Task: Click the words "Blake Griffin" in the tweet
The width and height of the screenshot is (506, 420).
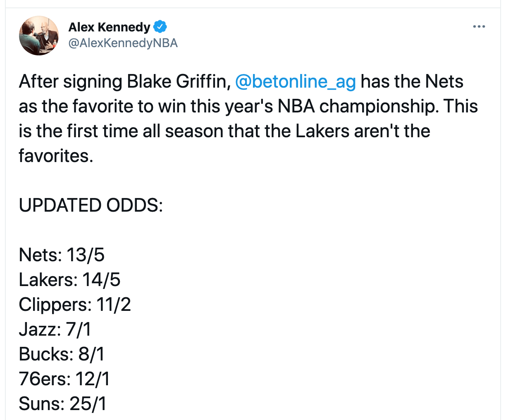Action: tap(179, 81)
